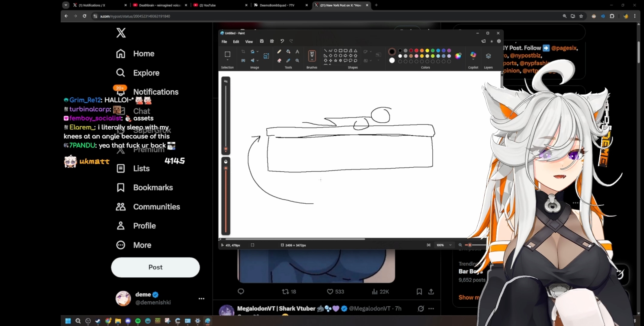Open the View menu in Paint
The image size is (644, 326).
click(249, 42)
